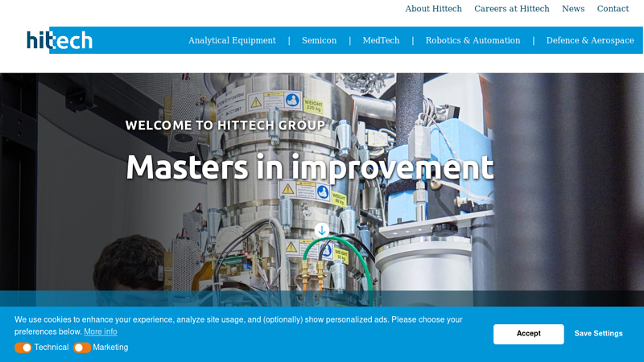The height and width of the screenshot is (362, 644).
Task: Accept cookies with the Accept button
Action: 529,334
